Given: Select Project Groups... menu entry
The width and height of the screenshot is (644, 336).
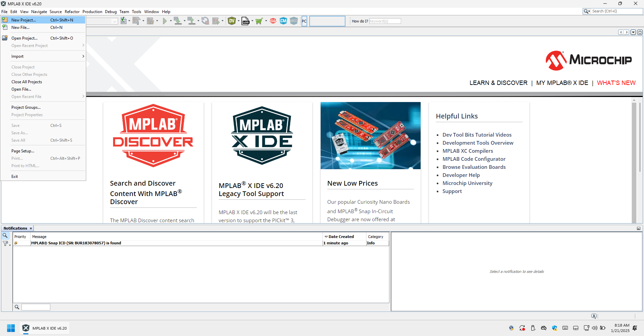Looking at the screenshot, I should tap(43, 107).
